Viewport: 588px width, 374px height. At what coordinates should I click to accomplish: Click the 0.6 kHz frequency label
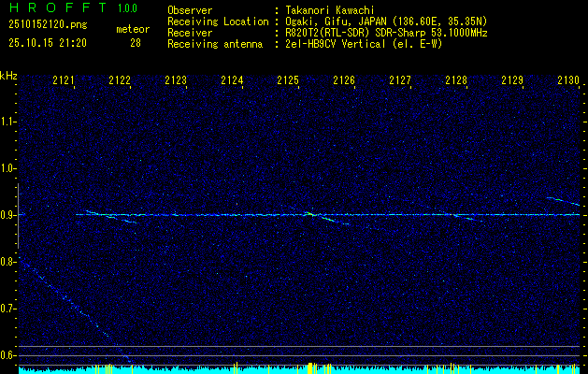7,355
